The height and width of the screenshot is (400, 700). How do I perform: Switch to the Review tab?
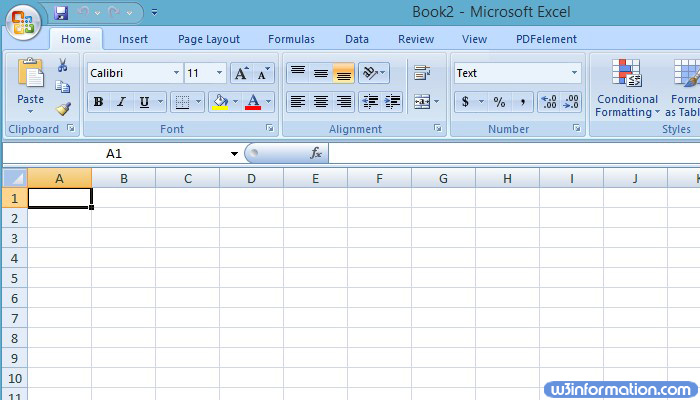[x=416, y=39]
